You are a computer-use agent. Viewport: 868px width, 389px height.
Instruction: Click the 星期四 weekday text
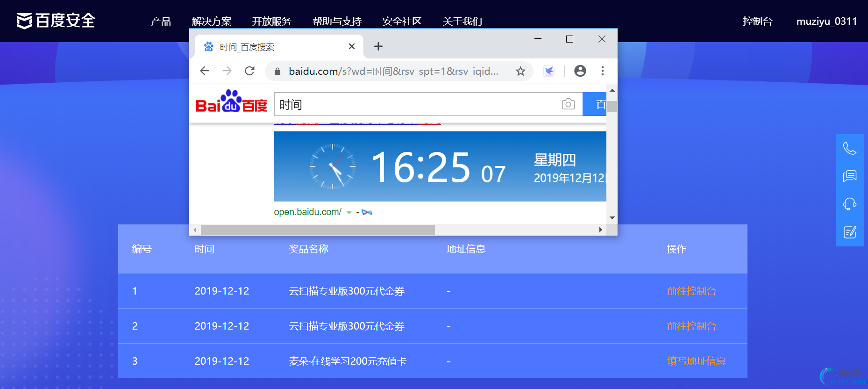tap(555, 160)
